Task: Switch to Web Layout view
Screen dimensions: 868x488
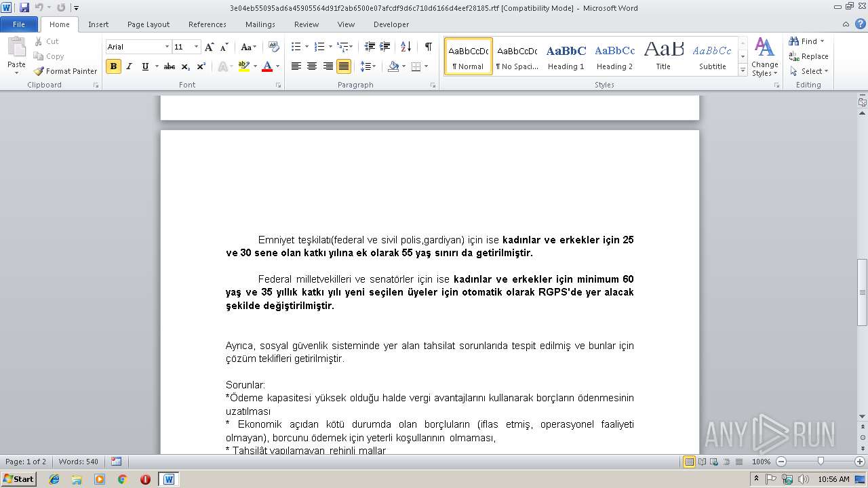Action: pyautogui.click(x=713, y=462)
